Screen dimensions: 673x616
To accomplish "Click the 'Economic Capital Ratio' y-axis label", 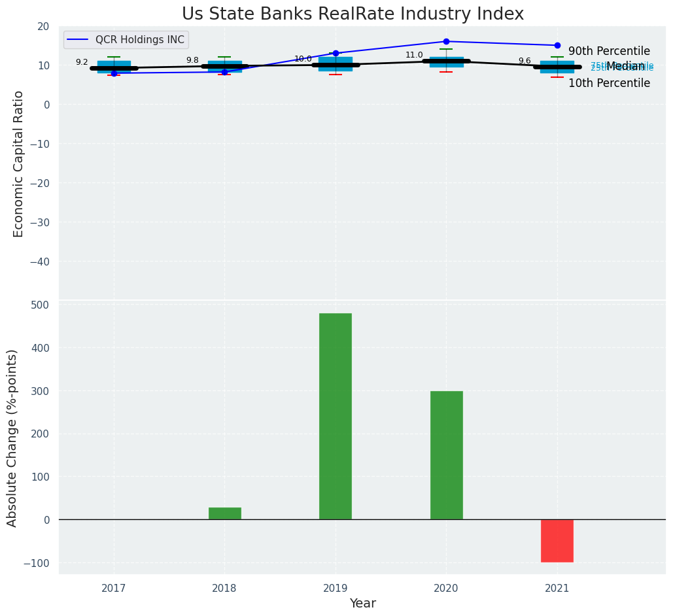I will coord(18,164).
